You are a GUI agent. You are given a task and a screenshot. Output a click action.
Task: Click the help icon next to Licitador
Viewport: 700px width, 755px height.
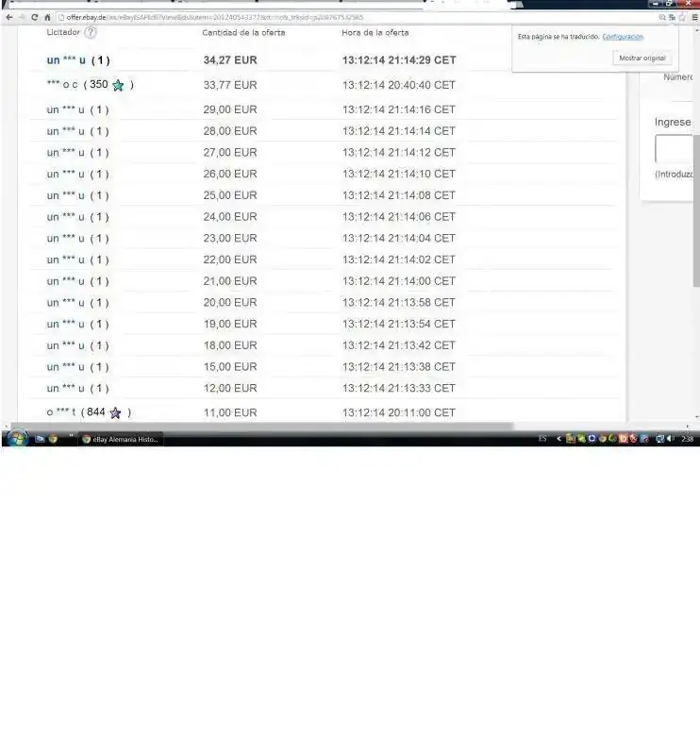pos(91,33)
